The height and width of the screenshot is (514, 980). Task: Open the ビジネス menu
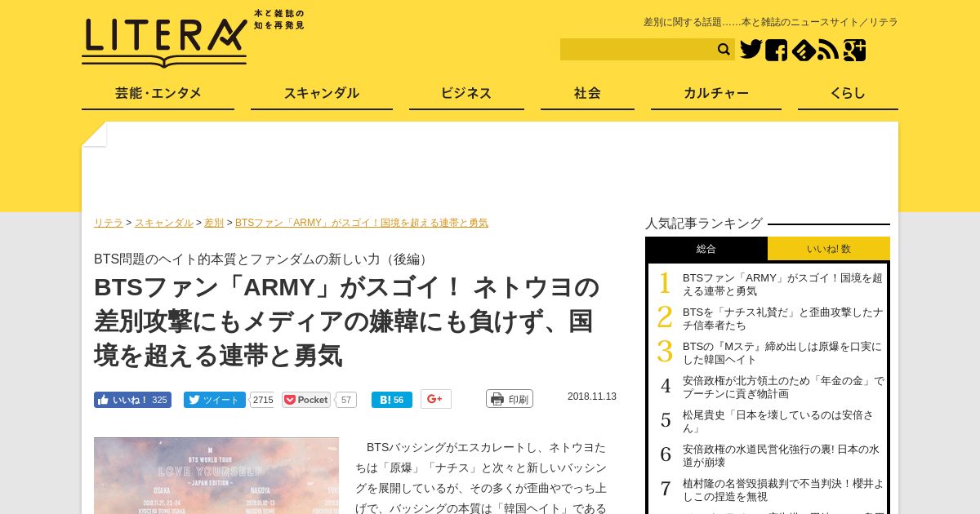[x=466, y=93]
